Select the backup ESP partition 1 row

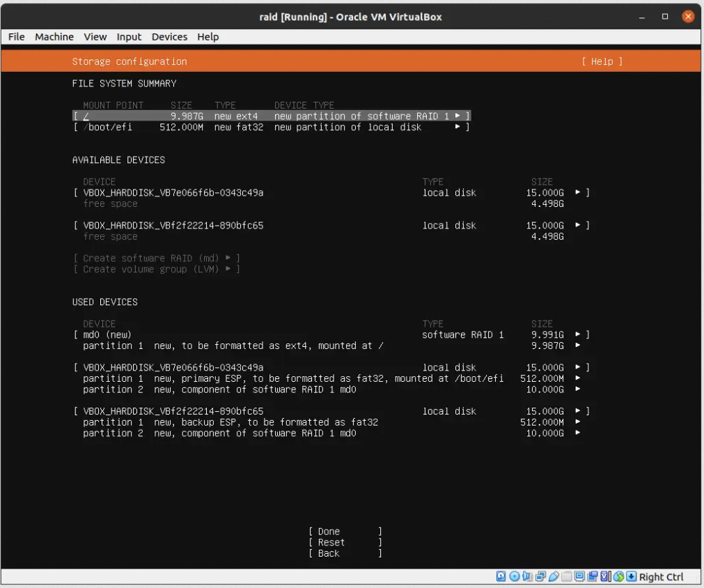point(331,422)
